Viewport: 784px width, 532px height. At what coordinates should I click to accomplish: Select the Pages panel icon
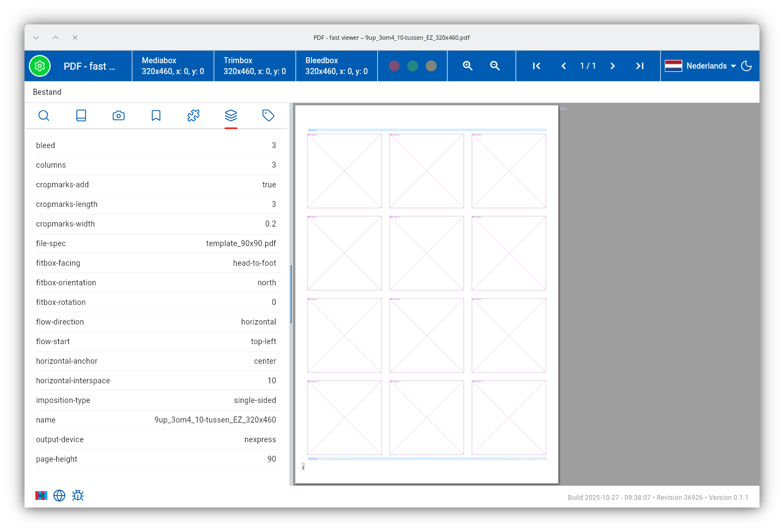(x=81, y=115)
